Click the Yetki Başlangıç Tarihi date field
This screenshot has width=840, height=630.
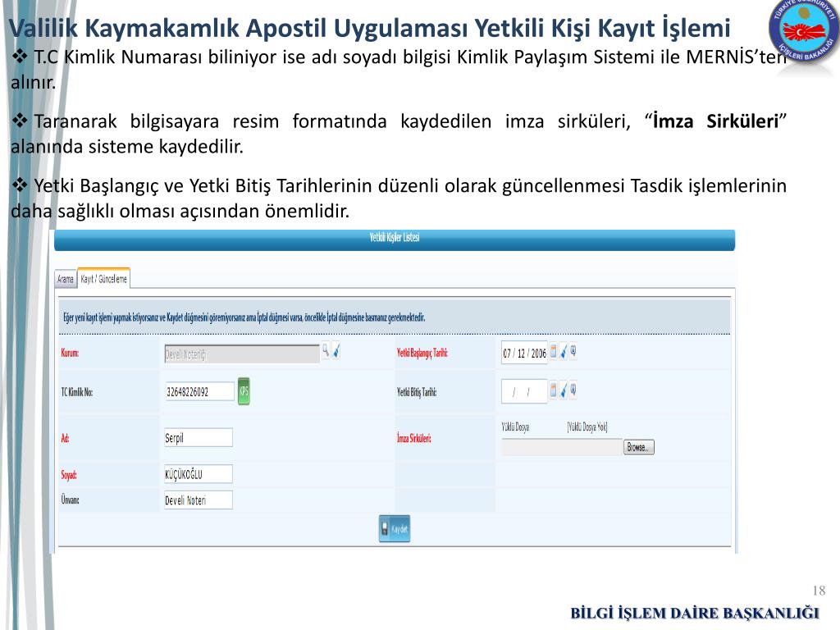[524, 353]
